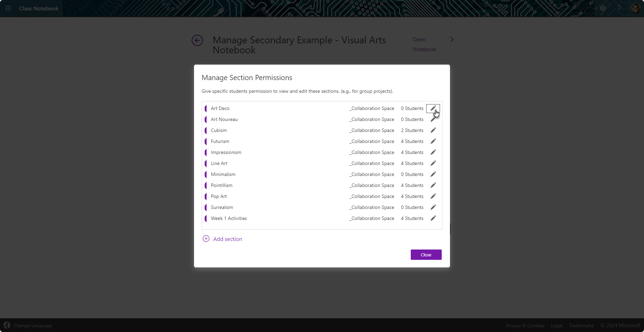Open the settings gear icon
Image resolution: width=644 pixels, height=332 pixels.
pos(603,8)
